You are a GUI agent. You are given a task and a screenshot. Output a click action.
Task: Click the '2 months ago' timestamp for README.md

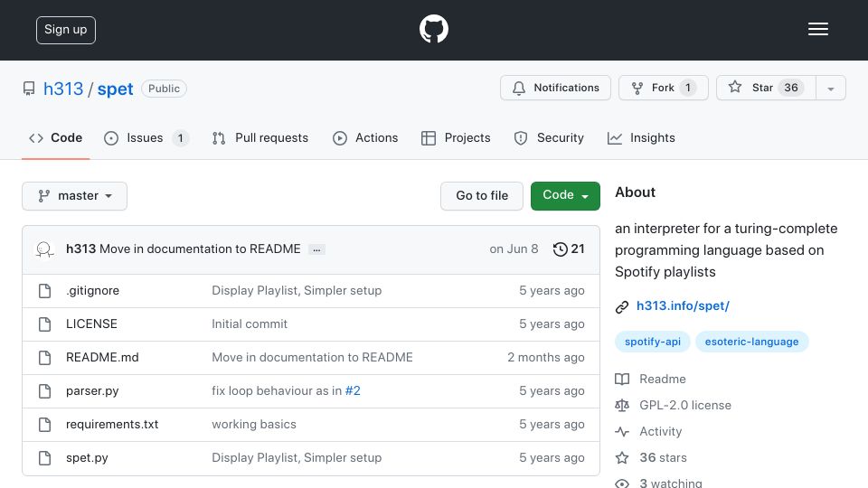(x=546, y=358)
